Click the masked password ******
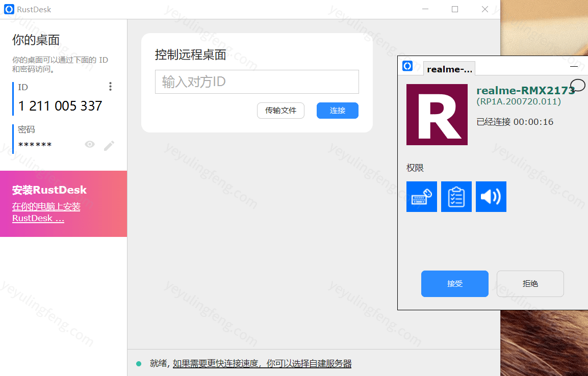This screenshot has height=376, width=588. point(35,145)
